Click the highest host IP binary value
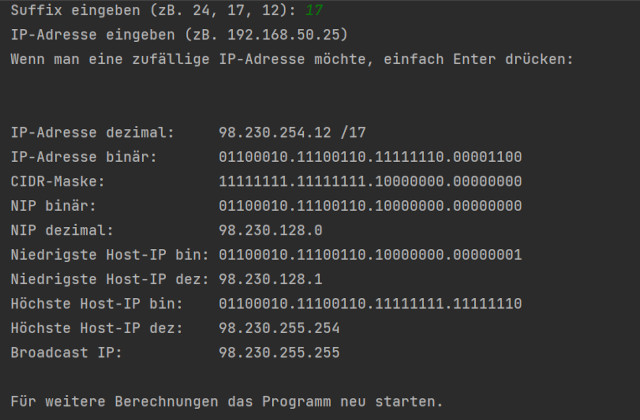The height and width of the screenshot is (420, 640). tap(370, 303)
